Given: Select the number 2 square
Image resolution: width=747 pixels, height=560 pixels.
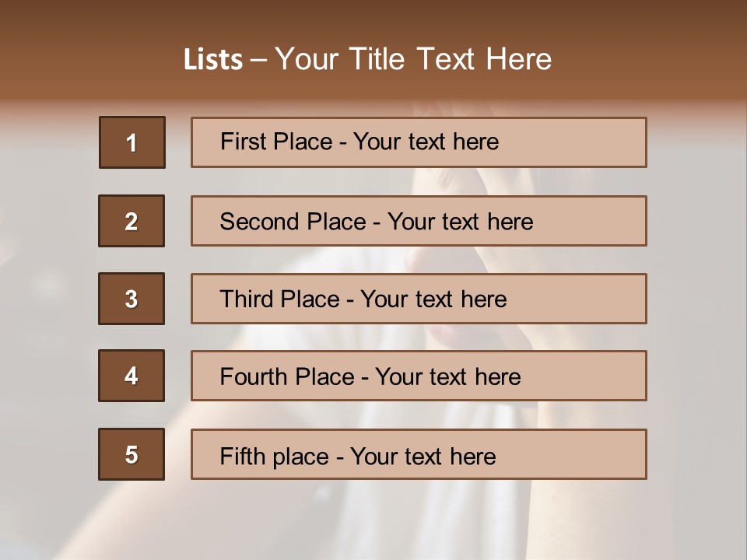Looking at the screenshot, I should tap(132, 221).
